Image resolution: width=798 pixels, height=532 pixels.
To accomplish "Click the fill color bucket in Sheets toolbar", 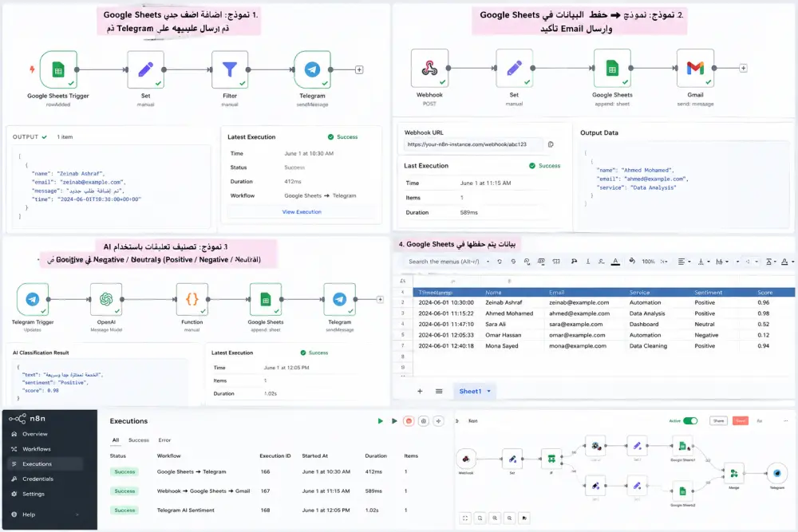I will (x=631, y=261).
